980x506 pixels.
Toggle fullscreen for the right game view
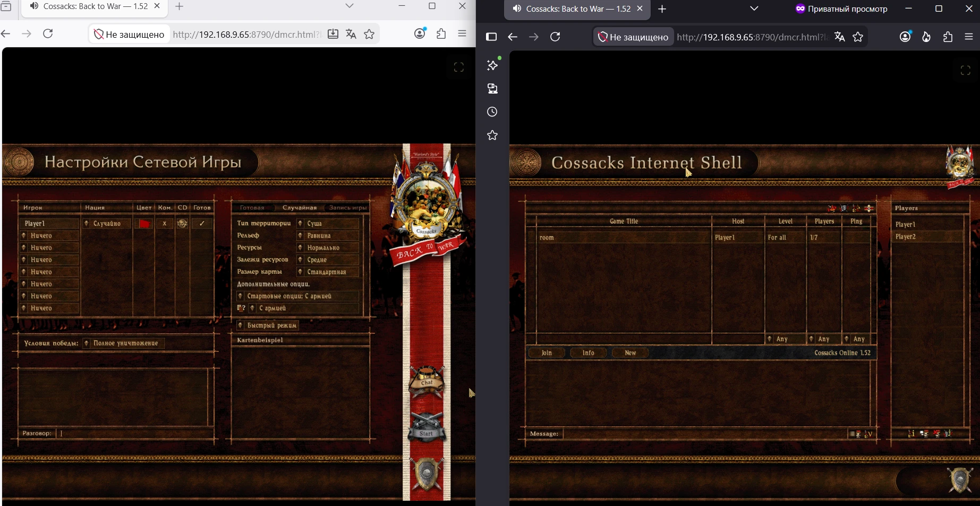966,71
